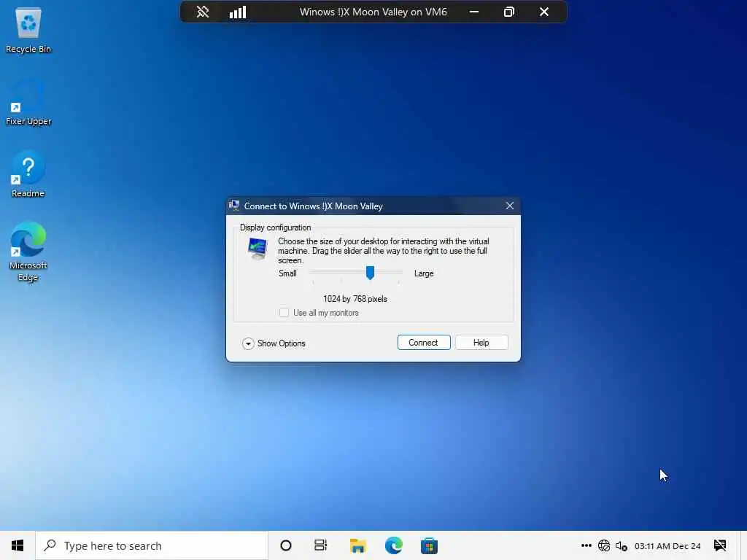Close the VM6 connection bar
Screen dimensions: 747x560
click(x=544, y=12)
